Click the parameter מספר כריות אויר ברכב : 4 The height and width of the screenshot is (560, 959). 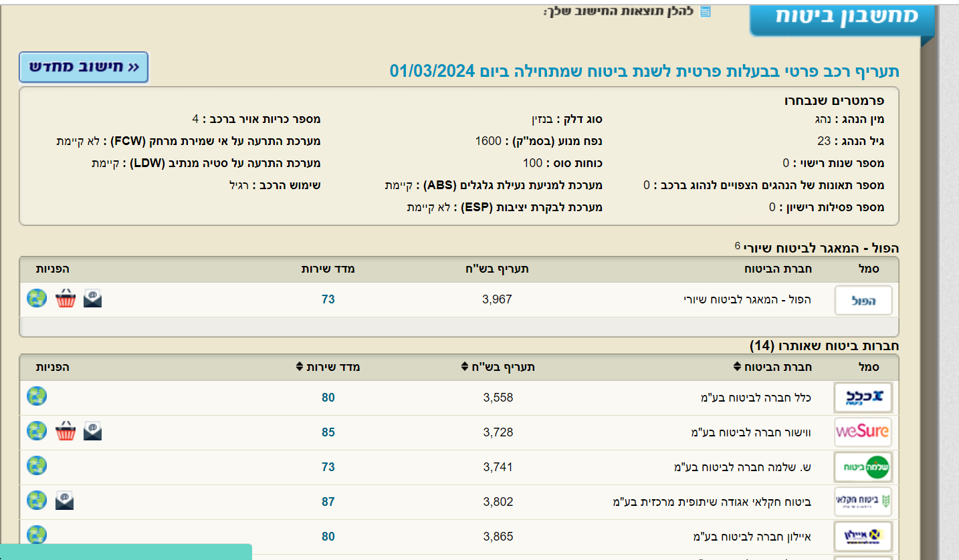[x=257, y=120]
